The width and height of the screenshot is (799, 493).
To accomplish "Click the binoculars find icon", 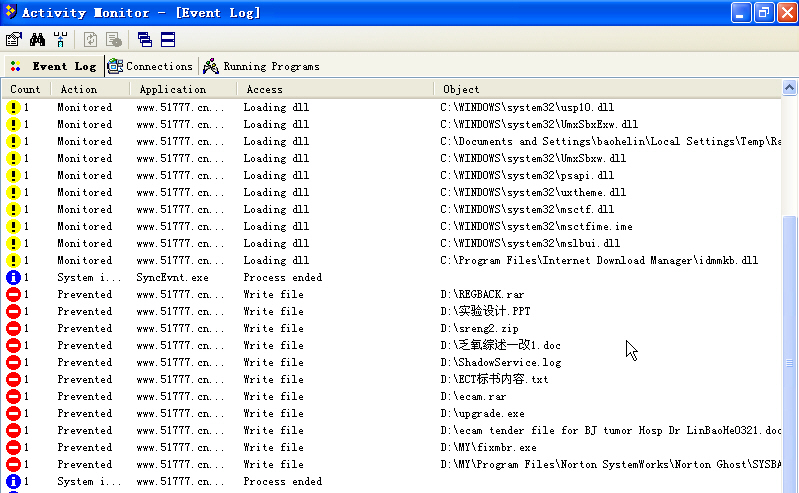I will (x=38, y=40).
